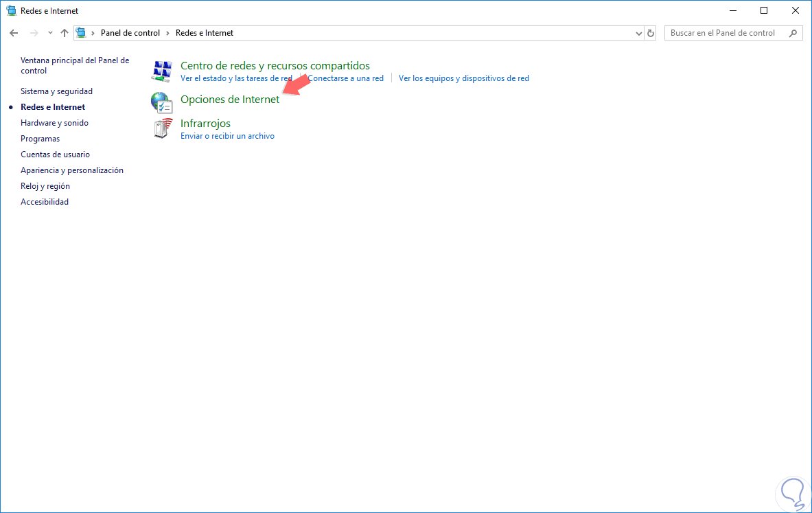Image resolution: width=812 pixels, height=513 pixels.
Task: Select Redes e Internet in sidebar
Action: click(x=53, y=106)
